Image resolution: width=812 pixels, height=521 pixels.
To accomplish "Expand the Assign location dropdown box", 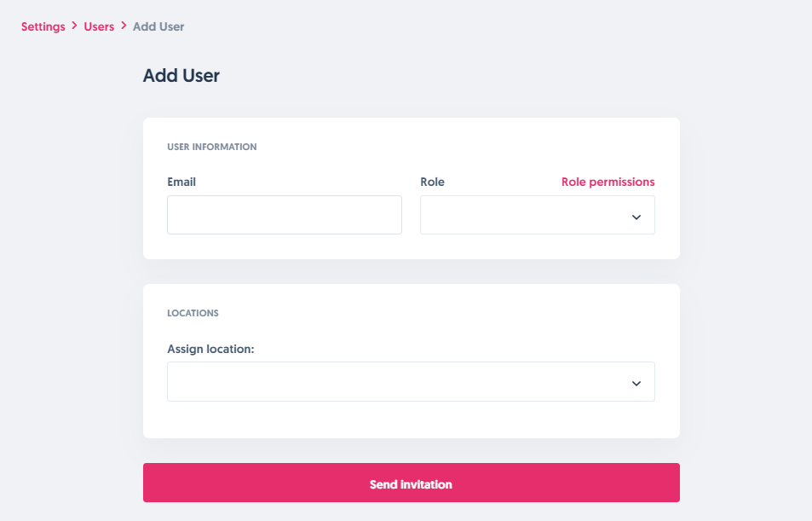I will (400, 382).
